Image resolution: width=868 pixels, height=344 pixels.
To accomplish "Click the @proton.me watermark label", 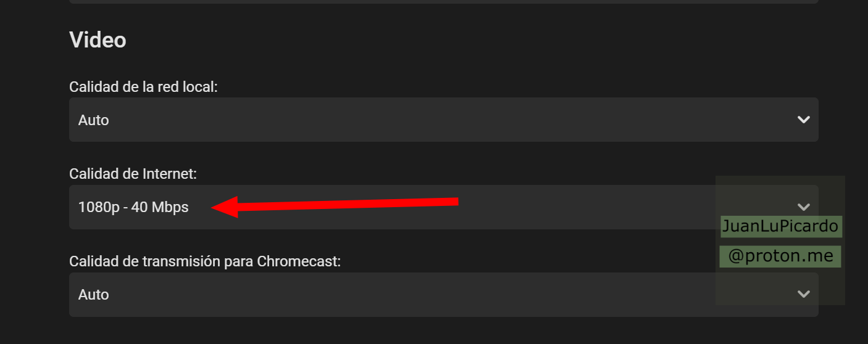I will [x=780, y=256].
